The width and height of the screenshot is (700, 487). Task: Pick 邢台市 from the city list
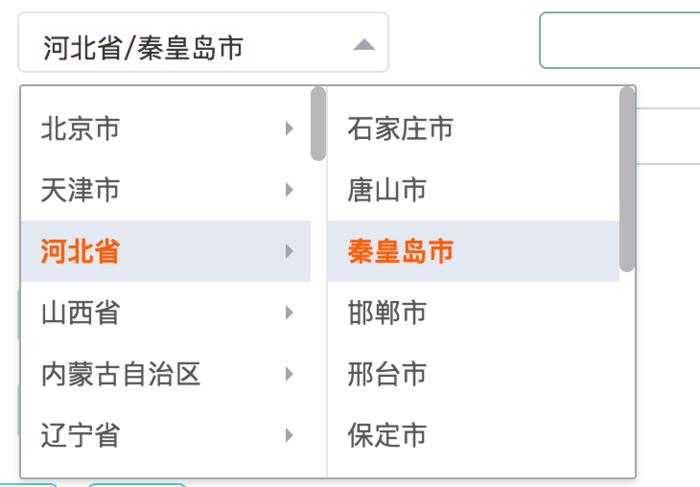[388, 374]
